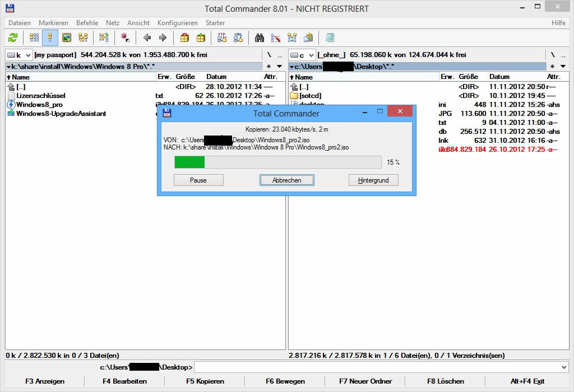Open the URL new FTP connection icon
Image resolution: width=574 pixels, height=392 pixels.
pos(238,38)
